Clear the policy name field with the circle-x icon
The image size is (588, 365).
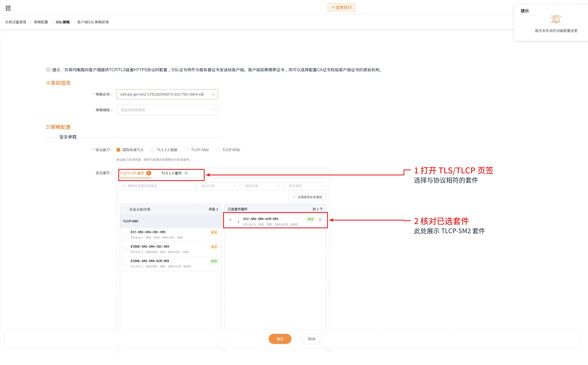(213, 94)
